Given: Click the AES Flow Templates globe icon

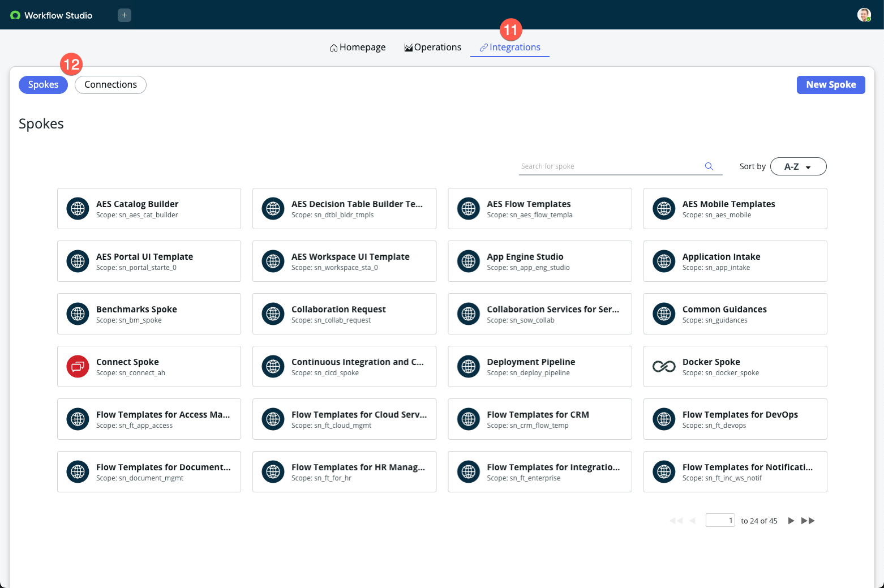Looking at the screenshot, I should click(469, 209).
